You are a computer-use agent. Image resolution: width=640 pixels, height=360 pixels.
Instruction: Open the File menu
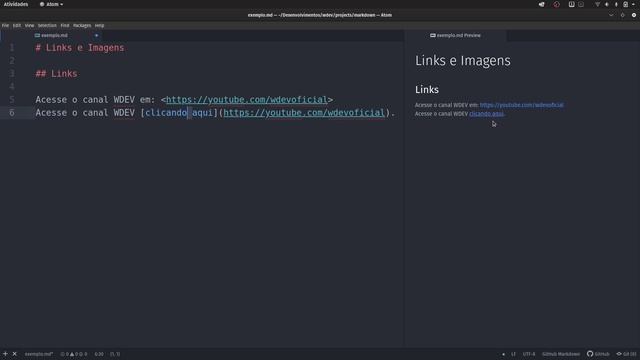(5, 25)
